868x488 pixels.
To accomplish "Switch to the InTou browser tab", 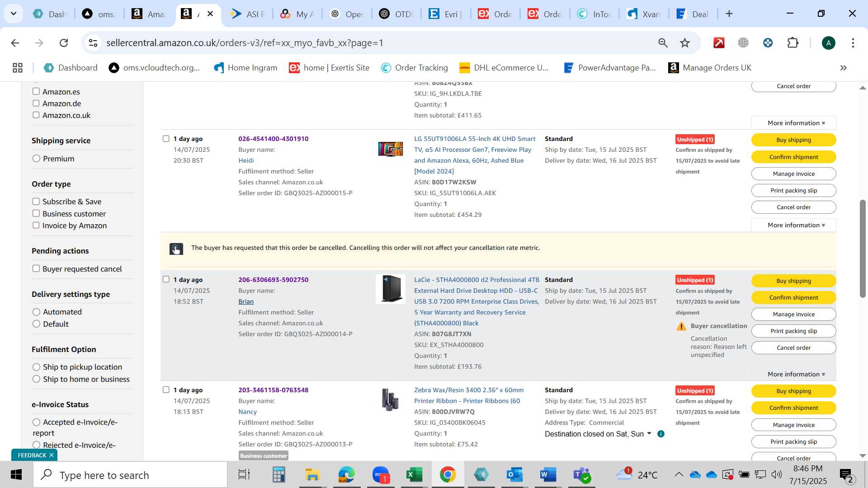I will coord(594,14).
